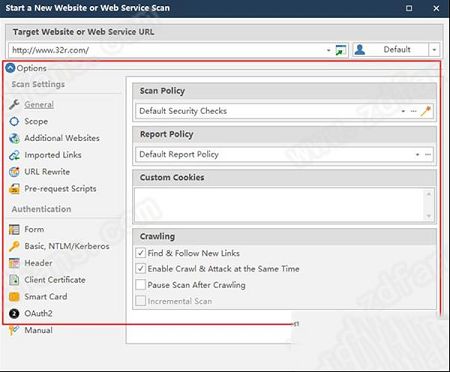
Task: Choose the Client Certificate icon
Action: (x=14, y=280)
